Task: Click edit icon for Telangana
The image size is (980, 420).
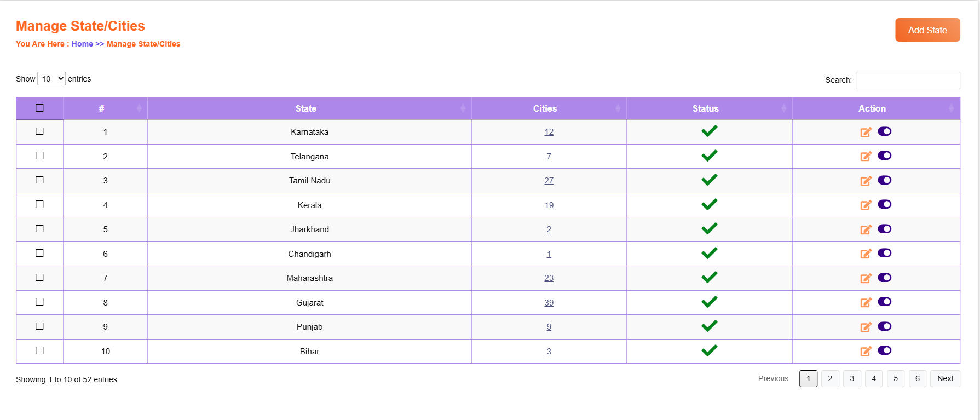Action: 866,156
